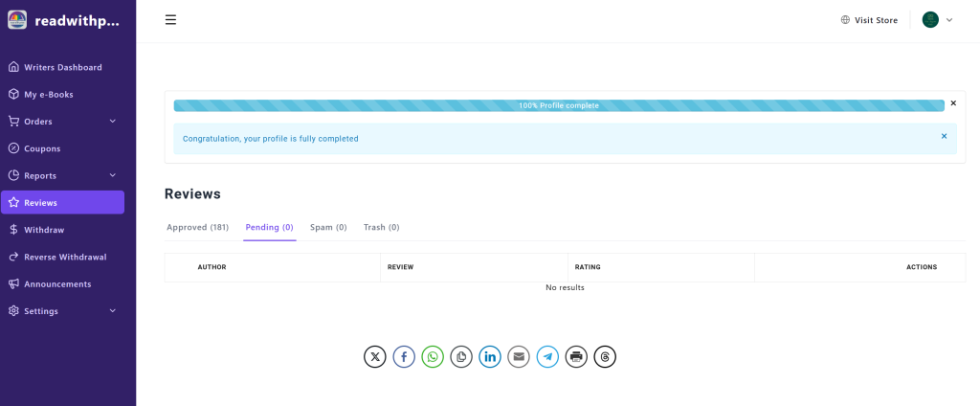Share via WhatsApp icon
Image resolution: width=980 pixels, height=406 pixels.
pyautogui.click(x=433, y=356)
